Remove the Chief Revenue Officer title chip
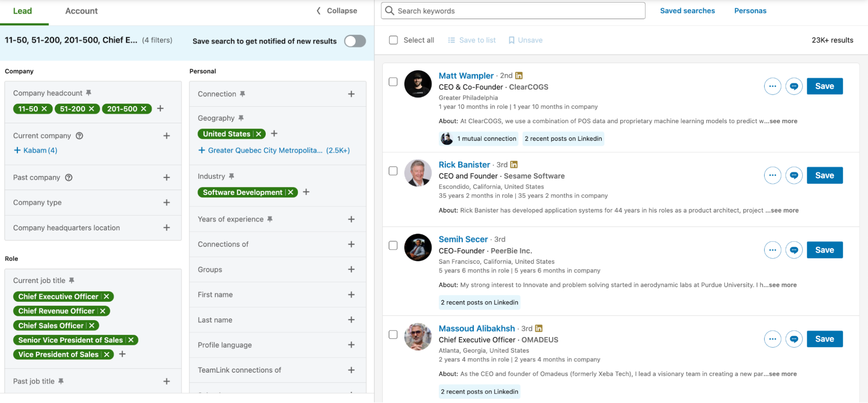The width and height of the screenshot is (868, 403). (102, 311)
